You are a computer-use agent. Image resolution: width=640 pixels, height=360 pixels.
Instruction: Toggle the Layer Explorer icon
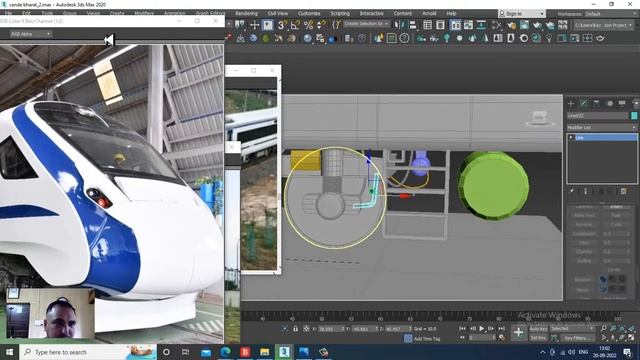pyautogui.click(x=440, y=25)
